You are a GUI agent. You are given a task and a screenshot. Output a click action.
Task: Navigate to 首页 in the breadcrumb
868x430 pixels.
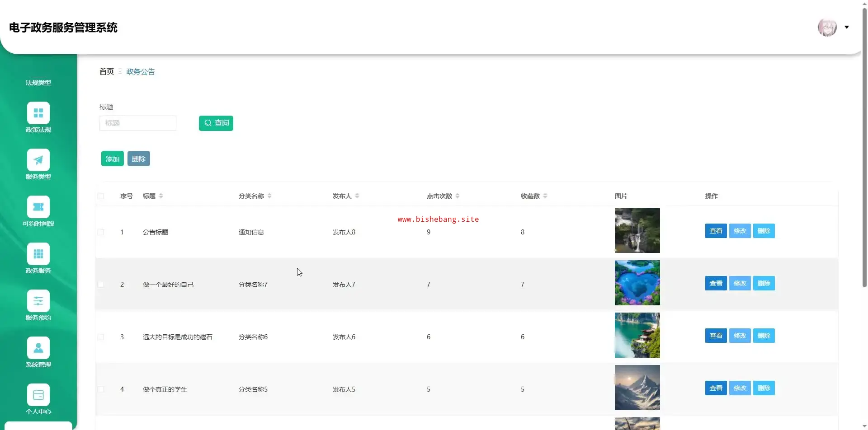coord(107,71)
